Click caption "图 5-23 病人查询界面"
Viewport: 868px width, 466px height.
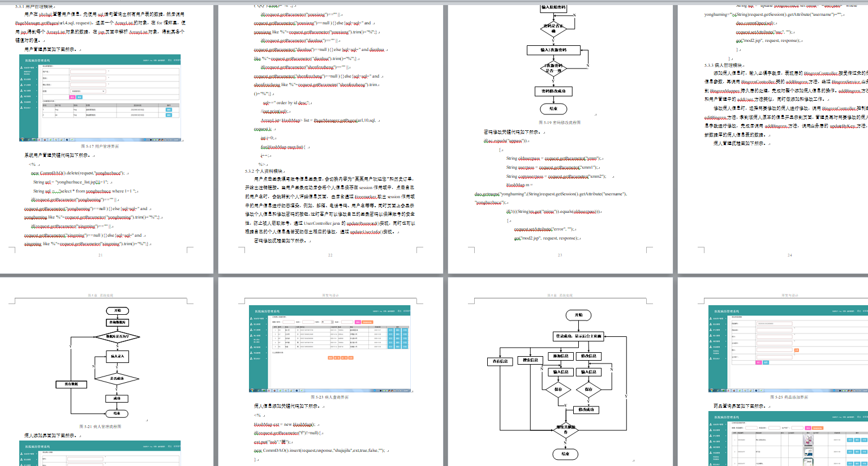click(x=330, y=397)
